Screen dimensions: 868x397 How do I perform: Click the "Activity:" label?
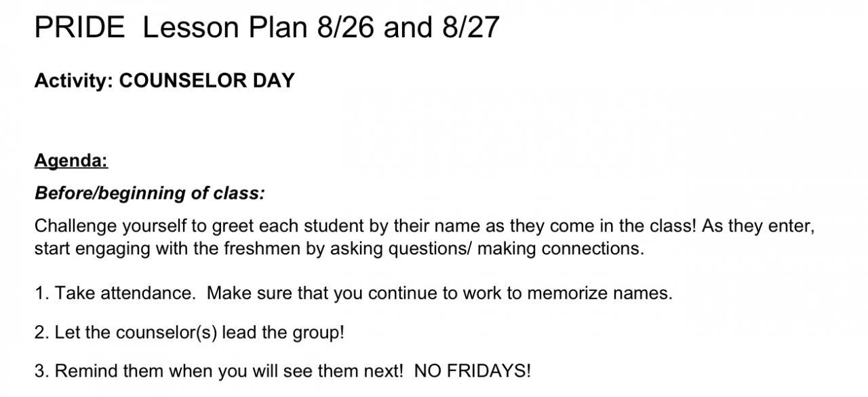pyautogui.click(x=74, y=81)
